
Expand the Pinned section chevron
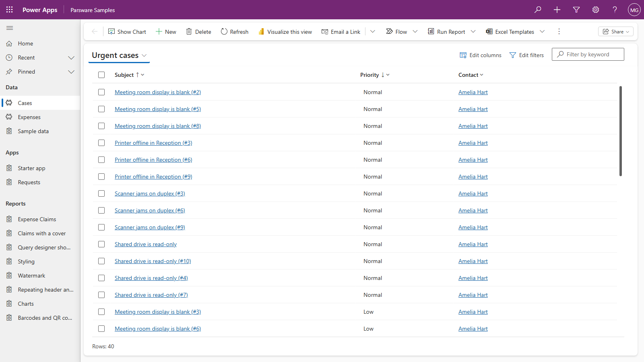[71, 72]
